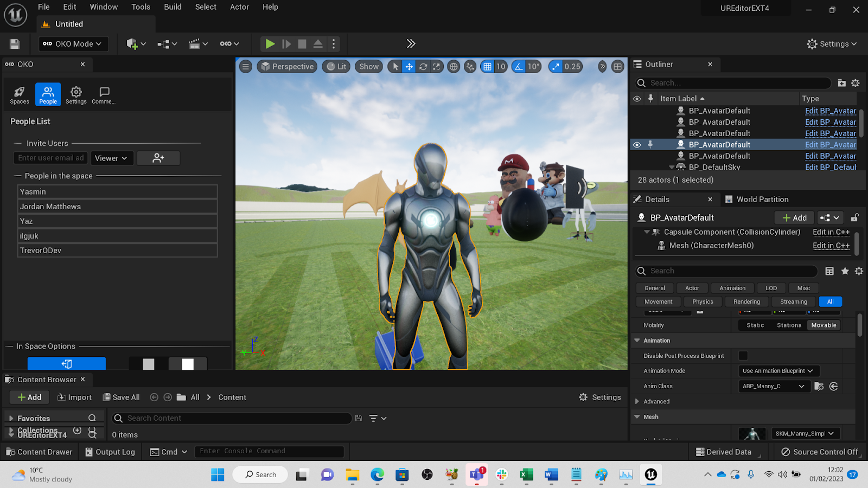
Task: Click the white color swatch in Space Options
Action: [x=188, y=364]
